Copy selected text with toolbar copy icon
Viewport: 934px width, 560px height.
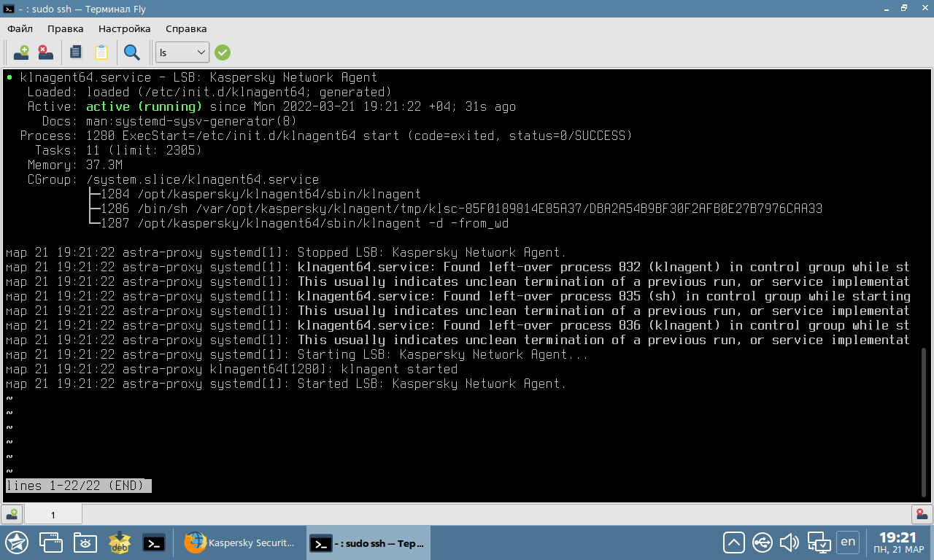pos(76,52)
